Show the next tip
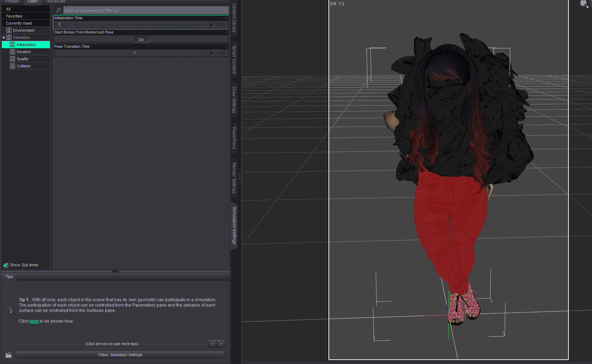 [221, 344]
